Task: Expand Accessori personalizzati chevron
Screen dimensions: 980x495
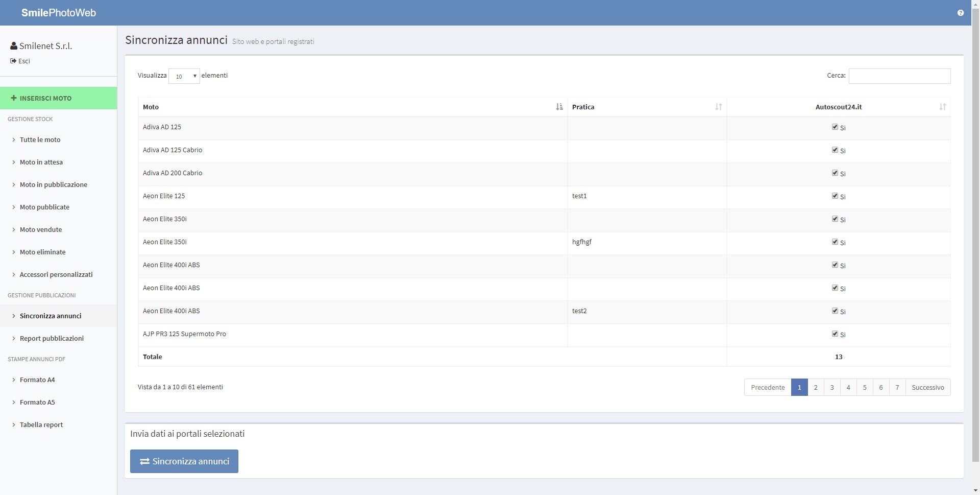Action: (14, 274)
